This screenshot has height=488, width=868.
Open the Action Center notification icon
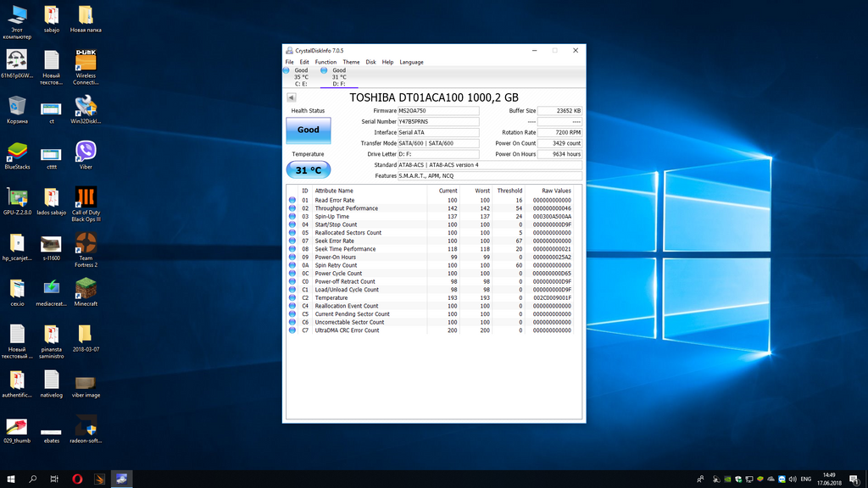tap(854, 480)
